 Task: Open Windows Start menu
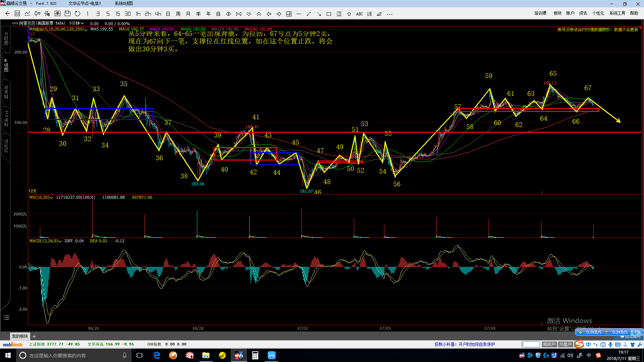click(8, 355)
